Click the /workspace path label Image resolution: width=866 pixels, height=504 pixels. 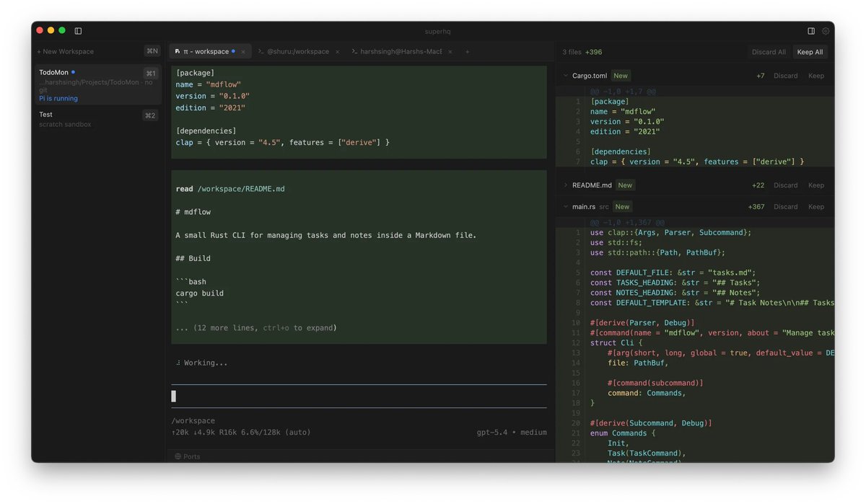click(x=193, y=421)
